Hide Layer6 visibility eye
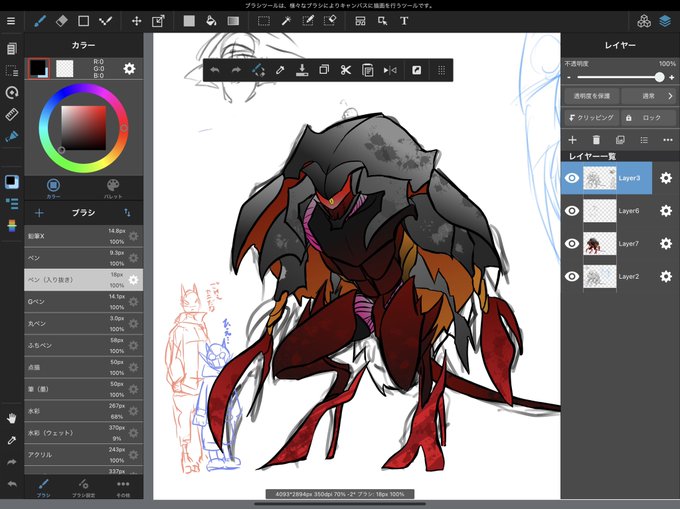This screenshot has height=509, width=680. click(x=572, y=211)
